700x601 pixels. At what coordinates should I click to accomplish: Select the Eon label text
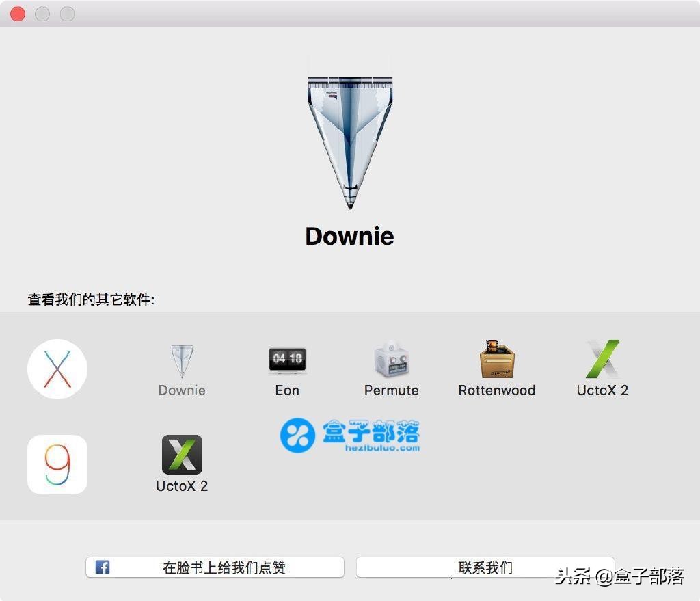pos(286,390)
